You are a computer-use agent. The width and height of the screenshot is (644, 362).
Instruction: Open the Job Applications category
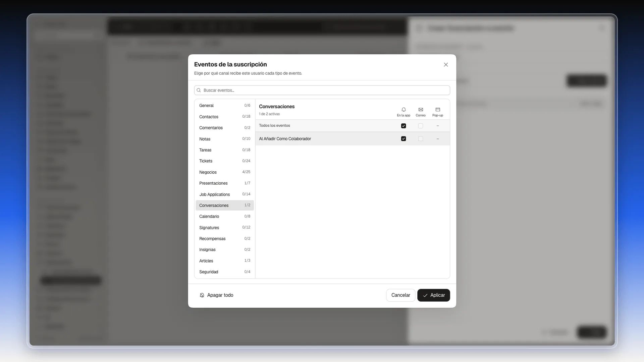pos(225,194)
